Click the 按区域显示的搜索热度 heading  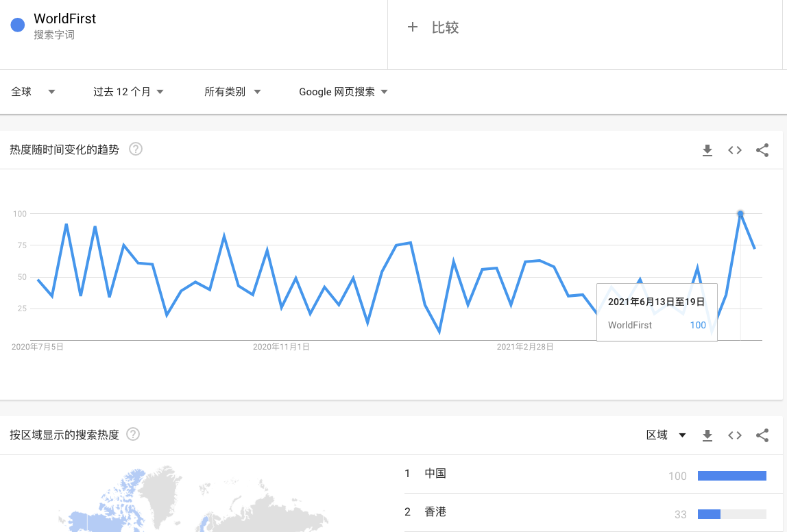[x=64, y=435]
